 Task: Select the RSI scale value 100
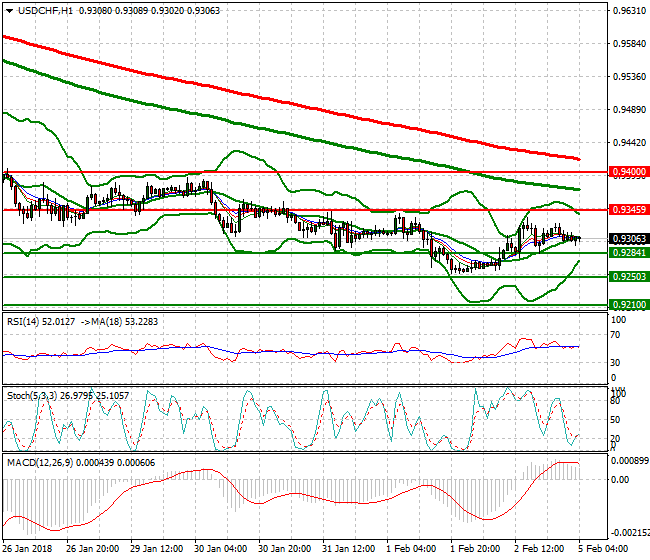[x=618, y=320]
